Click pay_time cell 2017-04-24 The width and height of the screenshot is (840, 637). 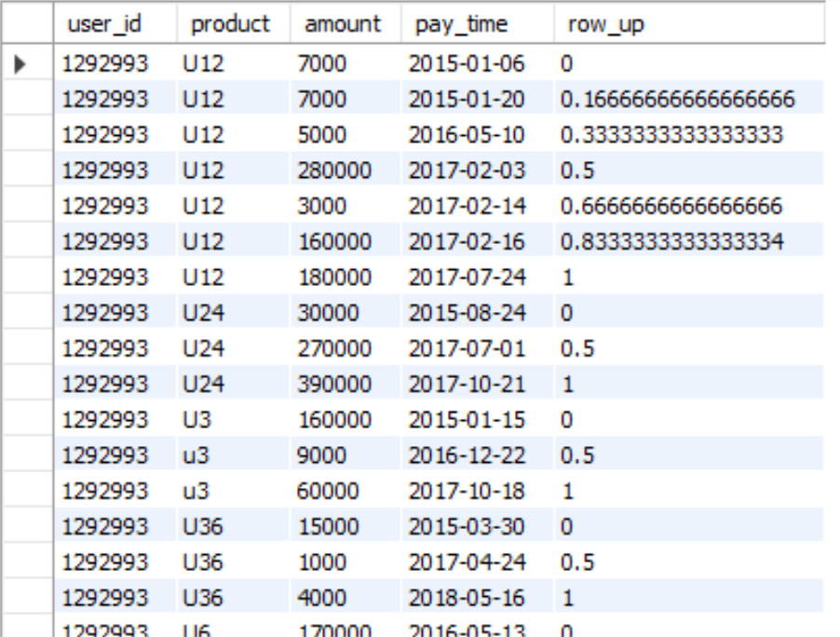tap(477, 562)
